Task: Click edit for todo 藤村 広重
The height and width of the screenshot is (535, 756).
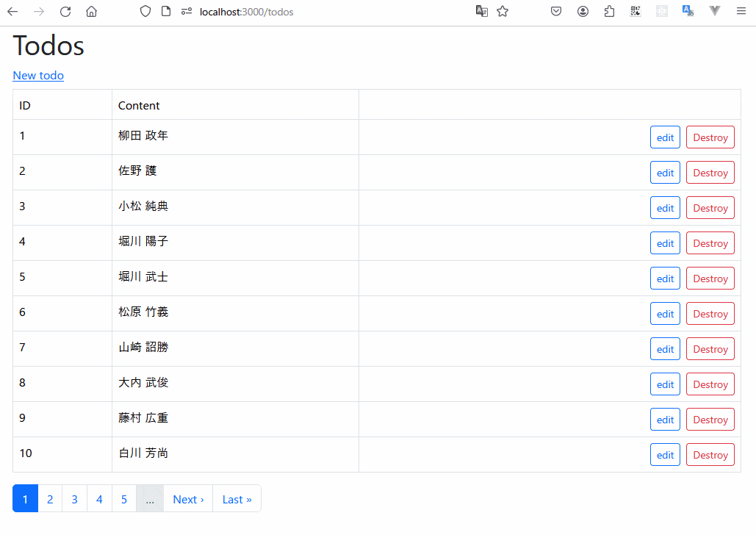Action: tap(665, 419)
